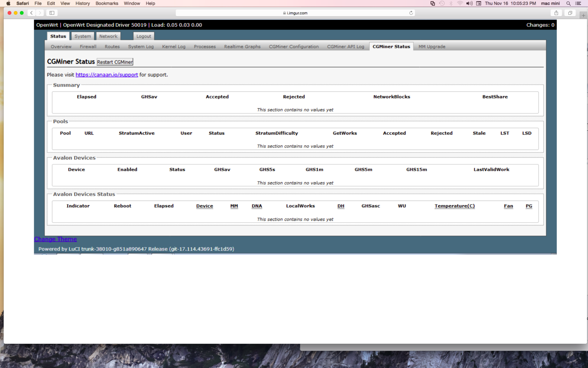Click the Changes: 0 indicator
Viewport: 588px width, 368px height.
point(540,25)
